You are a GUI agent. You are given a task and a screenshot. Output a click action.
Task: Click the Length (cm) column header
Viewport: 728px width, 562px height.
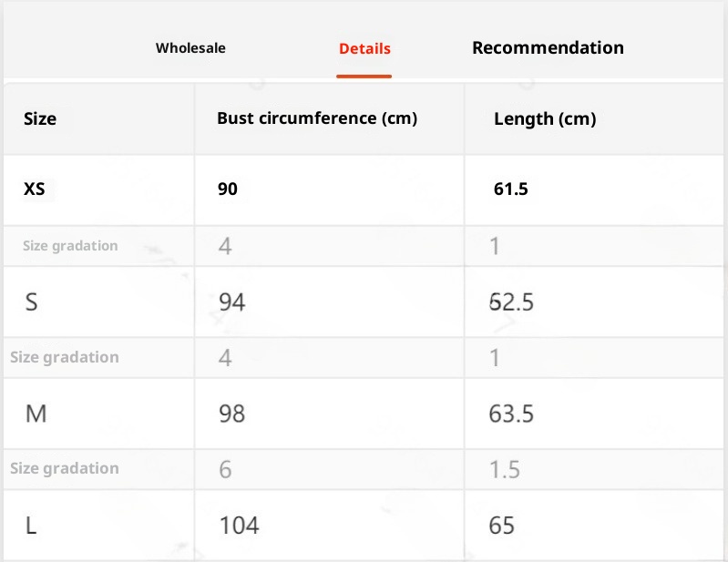(545, 119)
